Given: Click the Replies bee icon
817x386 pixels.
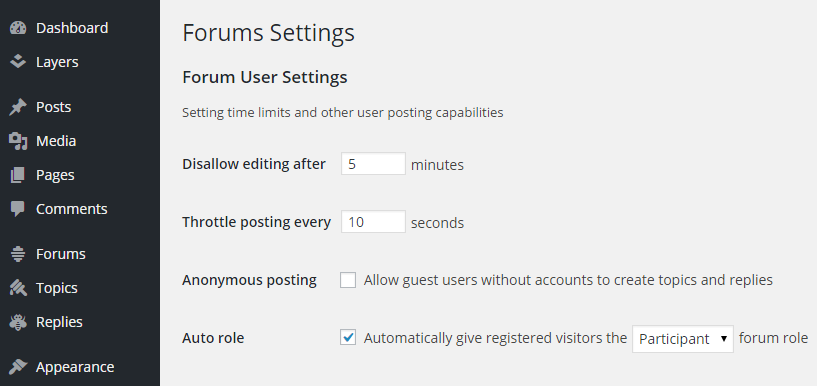Looking at the screenshot, I should (x=18, y=322).
